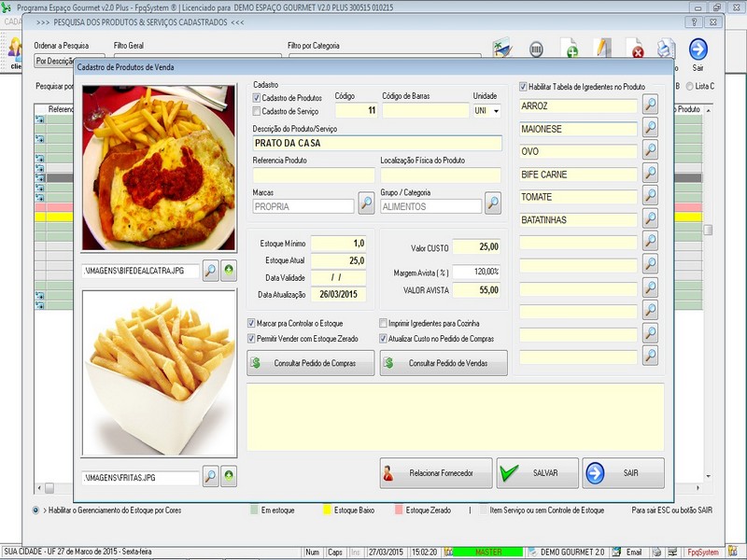Click edit pencil document toolbar icon
This screenshot has height=560, width=747.
pyautogui.click(x=602, y=49)
